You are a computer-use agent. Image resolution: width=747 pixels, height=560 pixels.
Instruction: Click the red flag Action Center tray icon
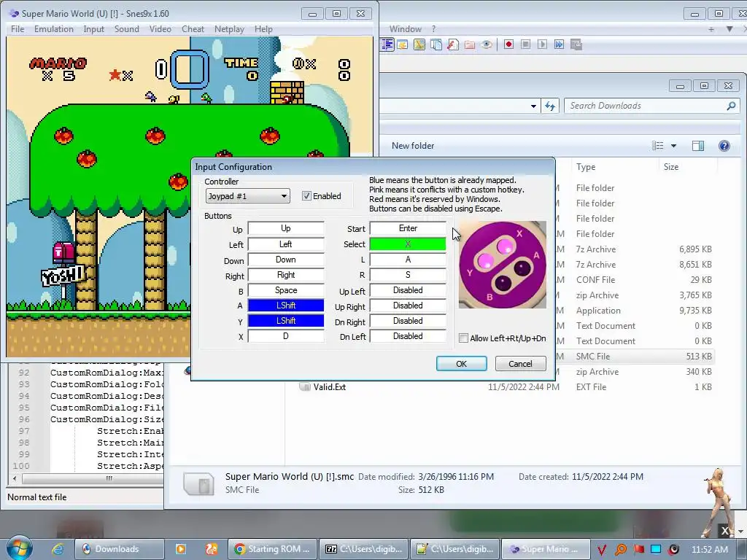[x=639, y=549]
